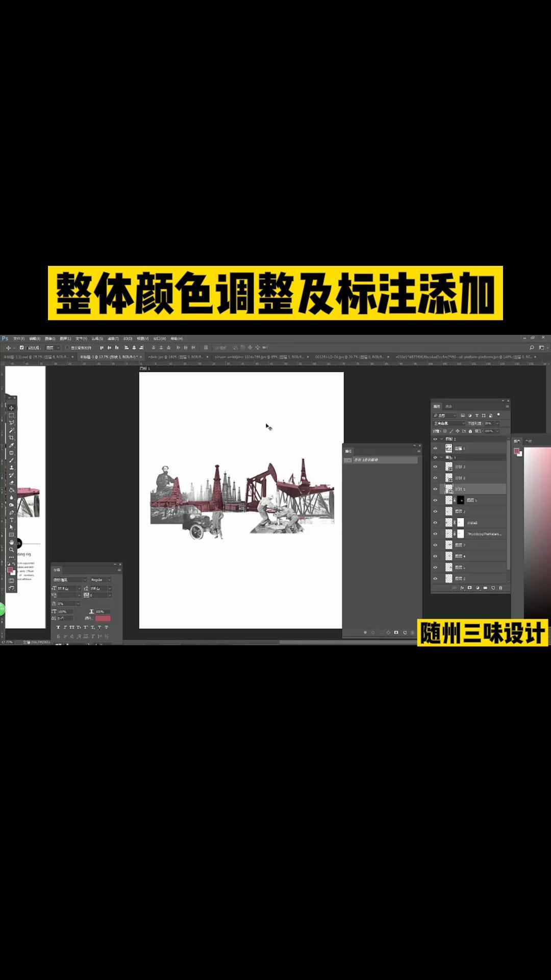Screen dimensions: 551x980
Task: Click the red text color swatch
Action: tap(103, 619)
